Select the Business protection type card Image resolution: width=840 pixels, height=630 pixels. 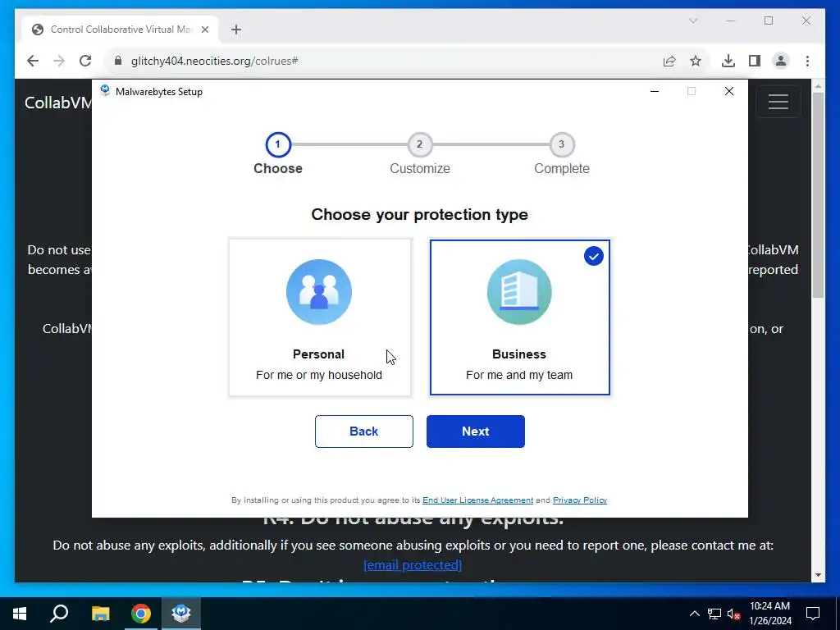click(x=519, y=317)
